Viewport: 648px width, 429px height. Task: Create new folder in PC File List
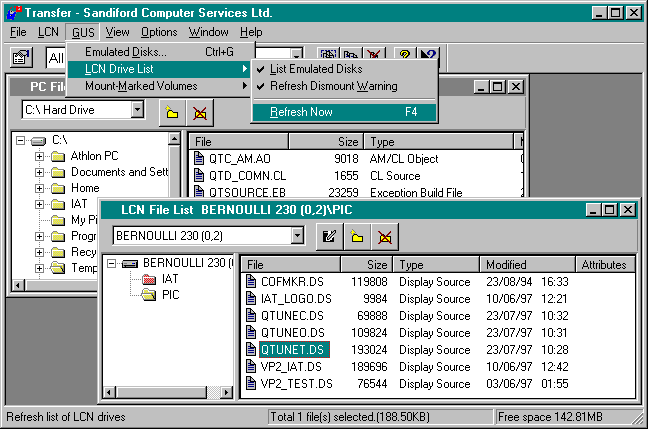[172, 112]
